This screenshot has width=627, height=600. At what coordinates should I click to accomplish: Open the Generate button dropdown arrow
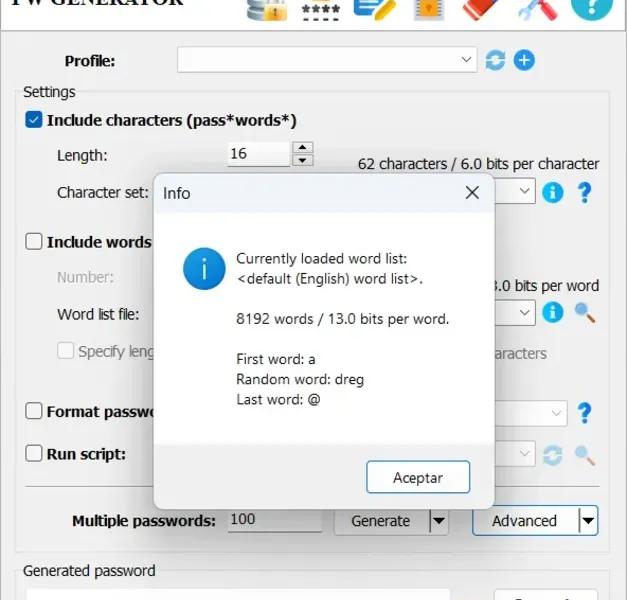tap(439, 521)
